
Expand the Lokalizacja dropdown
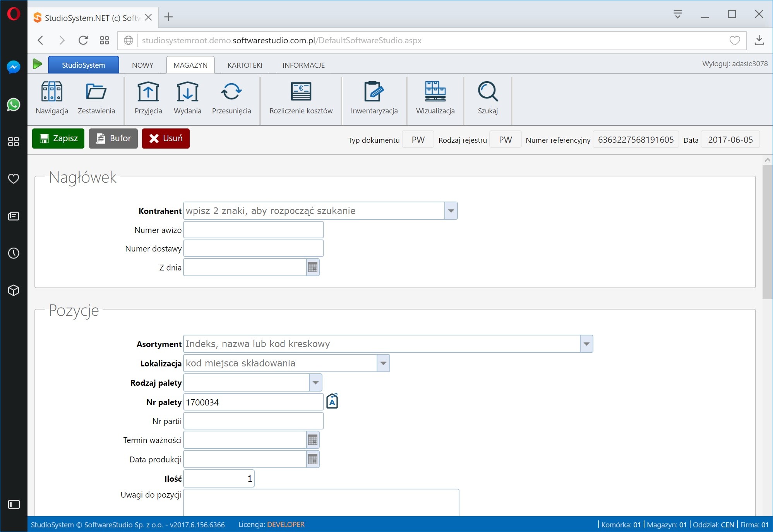pos(383,363)
